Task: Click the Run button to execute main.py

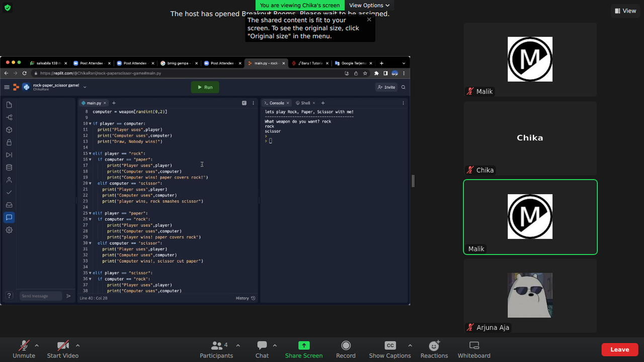Action: (205, 86)
